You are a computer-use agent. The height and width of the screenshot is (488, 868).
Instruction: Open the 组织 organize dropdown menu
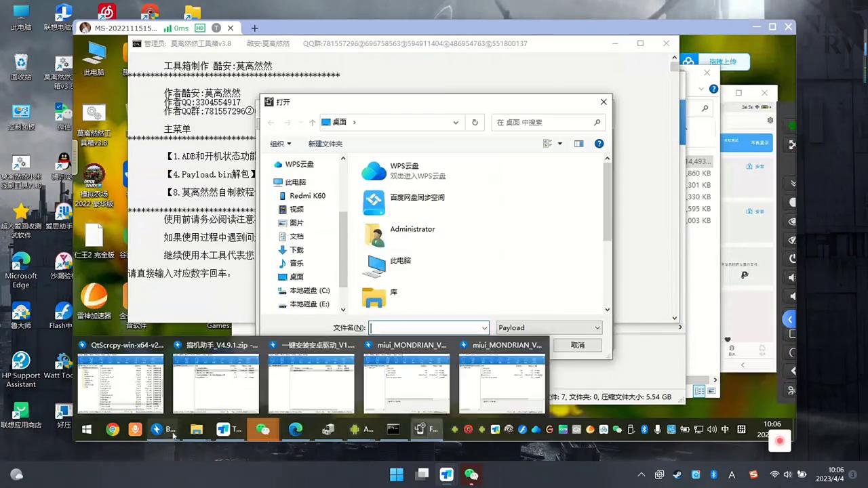pyautogui.click(x=280, y=144)
